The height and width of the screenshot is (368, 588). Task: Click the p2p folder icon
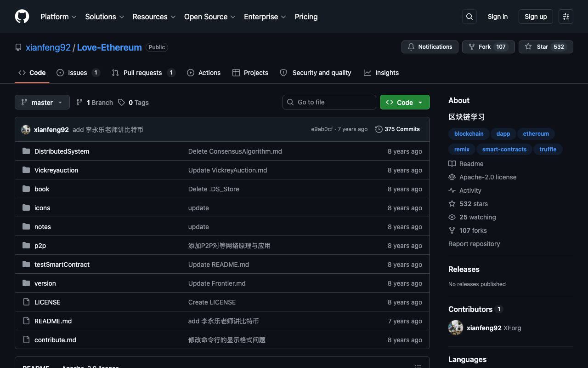tap(26, 245)
